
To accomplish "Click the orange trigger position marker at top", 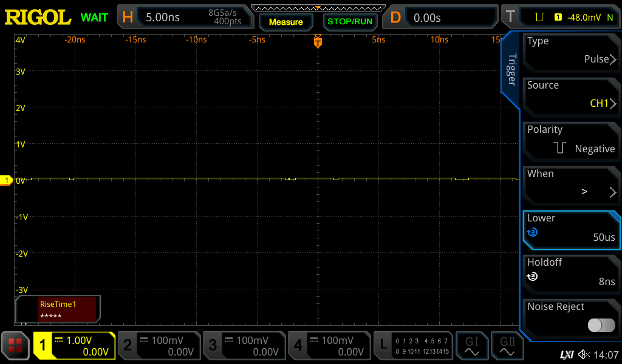I will click(318, 42).
